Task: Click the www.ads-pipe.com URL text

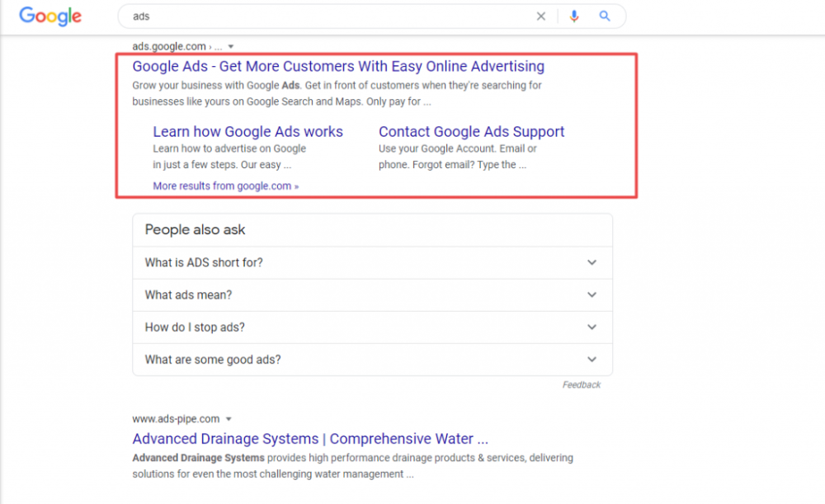Action: point(176,419)
